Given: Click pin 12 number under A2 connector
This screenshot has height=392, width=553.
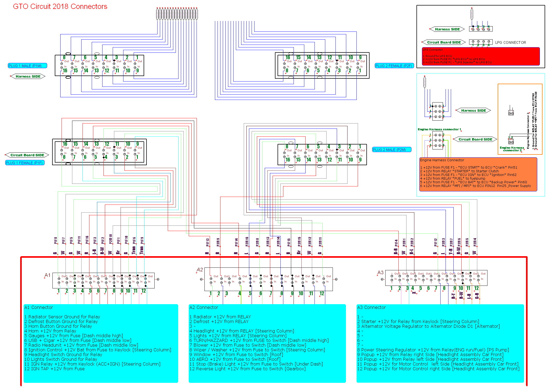Looking at the screenshot, I should (x=322, y=293).
